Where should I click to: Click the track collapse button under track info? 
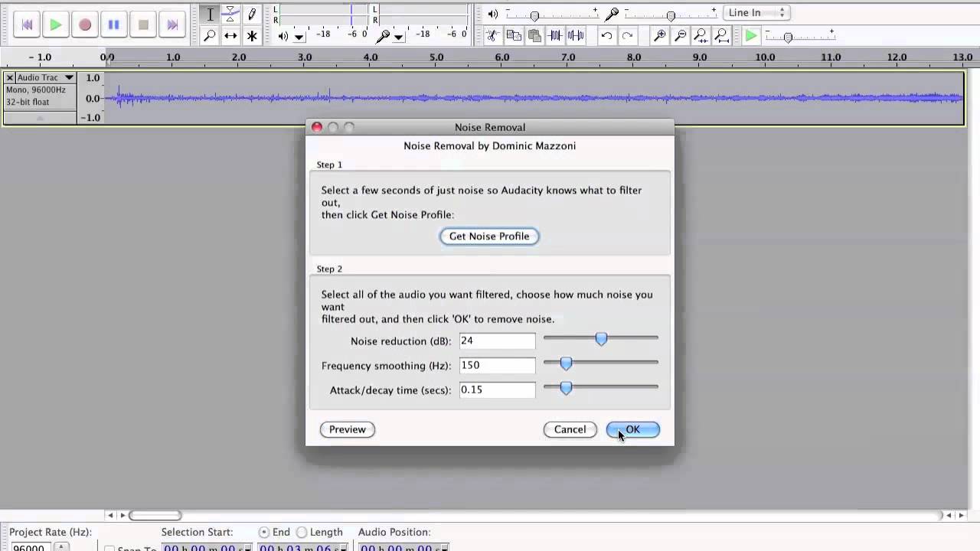40,118
